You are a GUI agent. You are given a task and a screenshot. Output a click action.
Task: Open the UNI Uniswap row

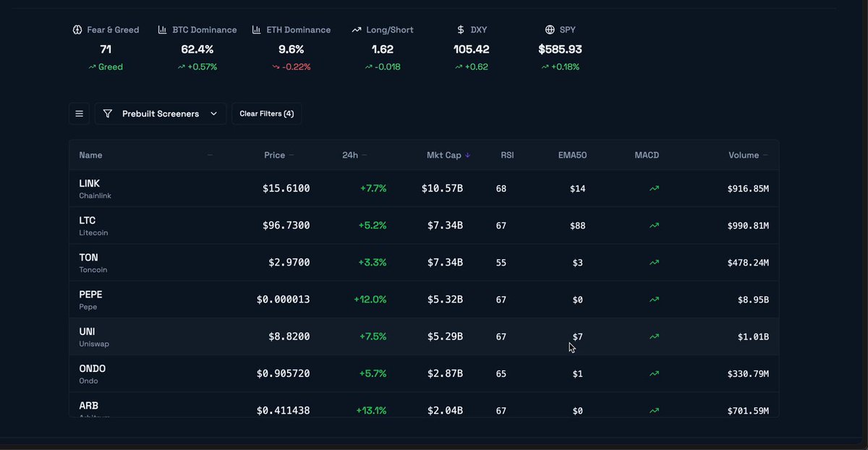coord(424,336)
